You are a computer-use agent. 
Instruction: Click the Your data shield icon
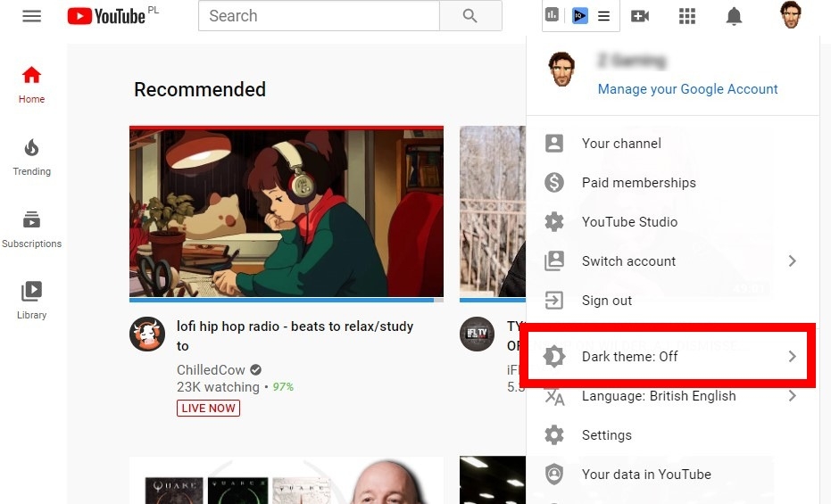point(553,475)
